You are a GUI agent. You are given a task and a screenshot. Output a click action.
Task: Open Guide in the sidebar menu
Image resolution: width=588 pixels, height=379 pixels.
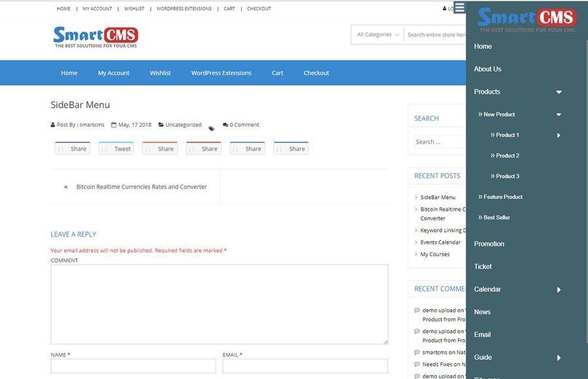point(483,357)
